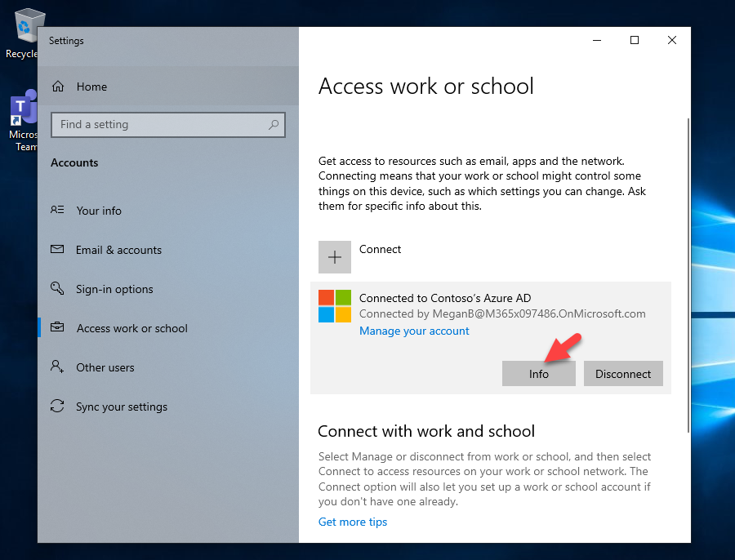The height and width of the screenshot is (560, 735).
Task: Click the Accounts heading in sidebar
Action: [x=74, y=162]
